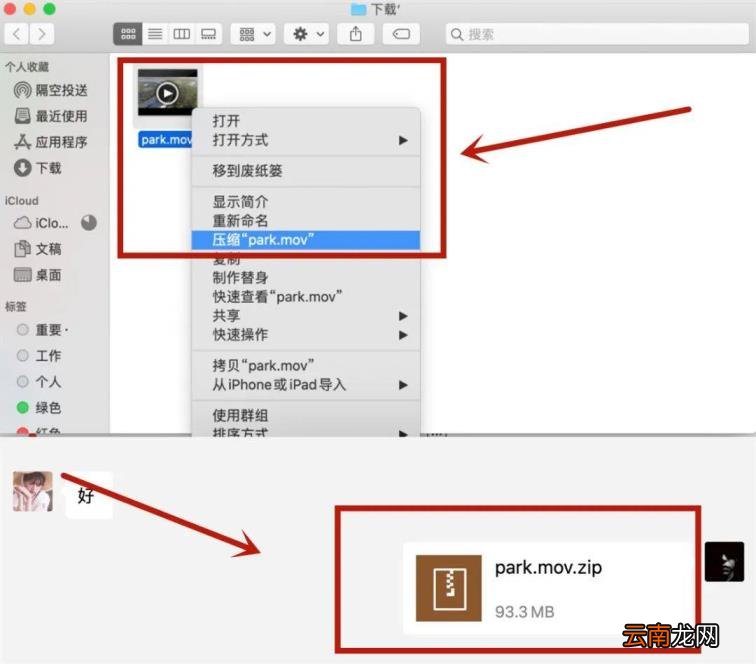Image resolution: width=756 pixels, height=664 pixels.
Task: Expand the 快速操作 submenu
Action: click(x=306, y=335)
